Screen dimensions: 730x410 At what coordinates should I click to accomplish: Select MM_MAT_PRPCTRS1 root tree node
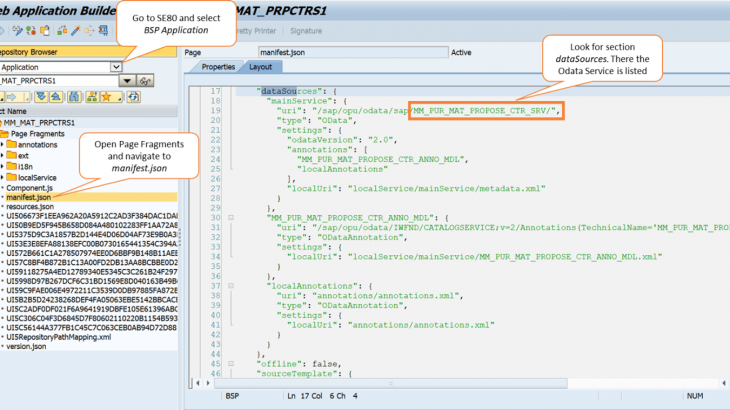click(x=39, y=123)
